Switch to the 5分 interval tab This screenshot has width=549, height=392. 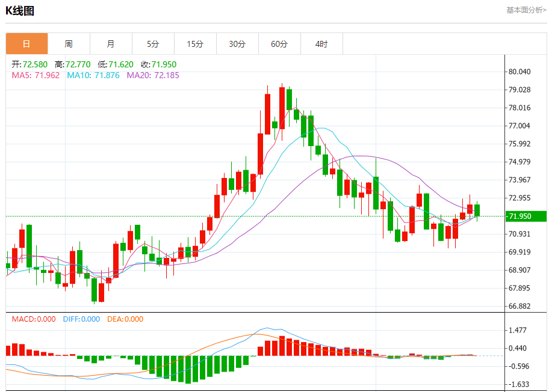point(153,44)
